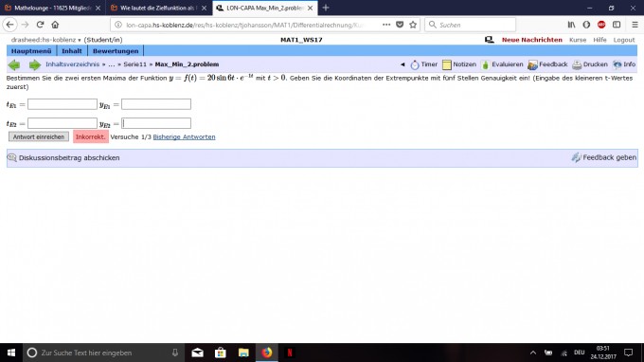Screen dimensions: 644x362
Task: Click taskbar clock showing 03:51
Action: 603,353
